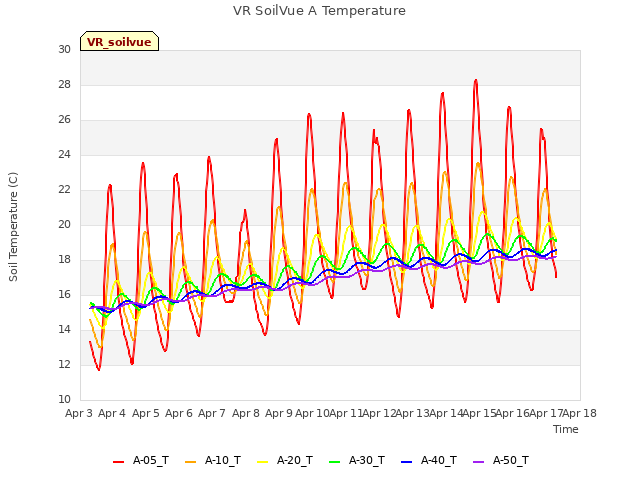Click the Apr 5 x-axis tick label

(x=146, y=413)
